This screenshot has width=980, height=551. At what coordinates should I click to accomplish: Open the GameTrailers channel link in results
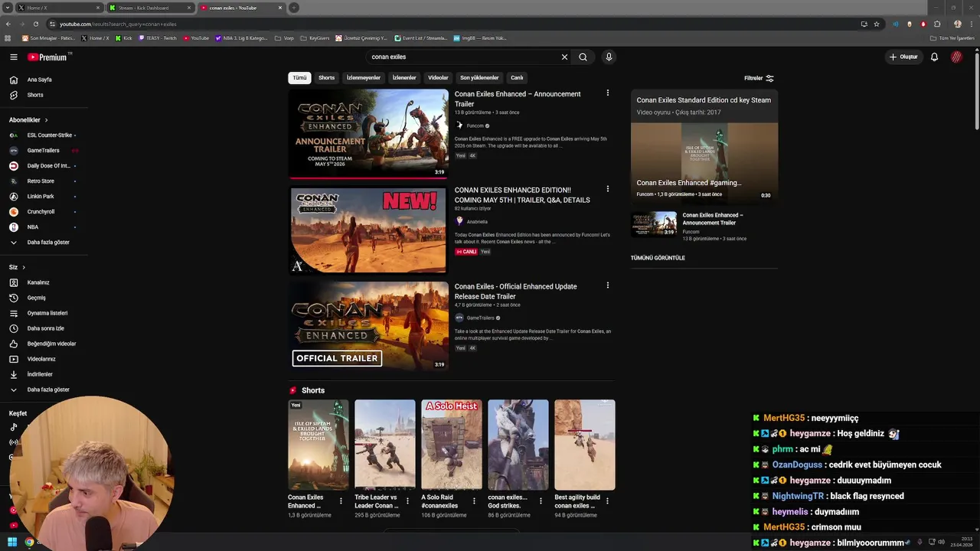point(480,318)
